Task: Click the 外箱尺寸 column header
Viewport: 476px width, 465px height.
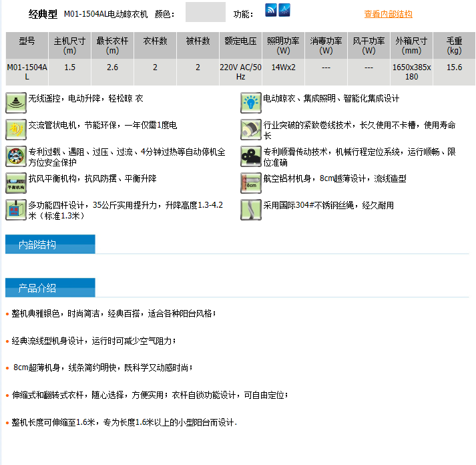Action: (411, 45)
